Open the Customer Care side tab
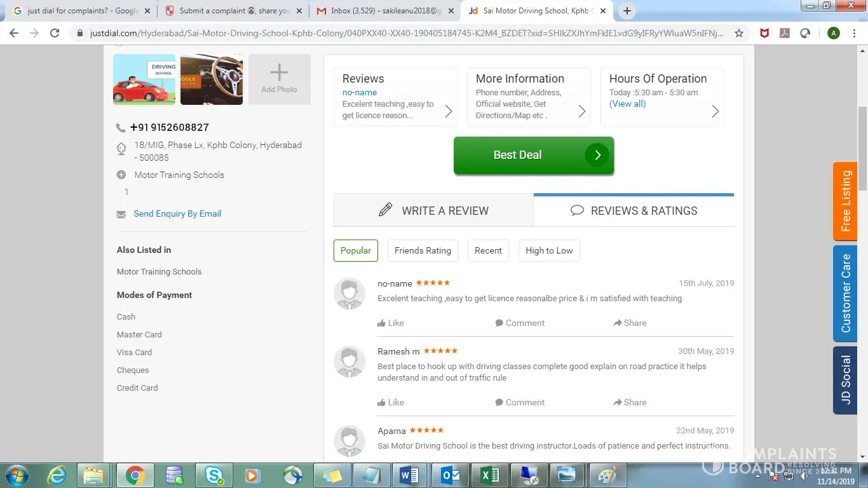This screenshot has height=488, width=868. click(845, 294)
